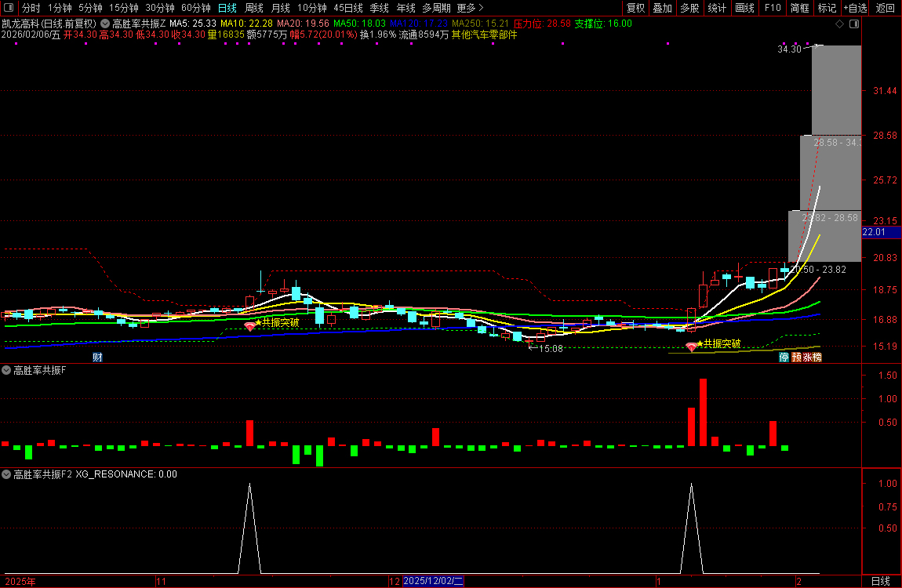Click the January 共振突破 signal marker
902x588 pixels.
pyautogui.click(x=692, y=346)
